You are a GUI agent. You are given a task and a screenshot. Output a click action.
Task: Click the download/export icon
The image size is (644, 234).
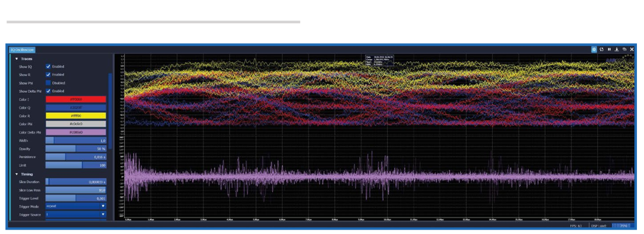coord(617,49)
